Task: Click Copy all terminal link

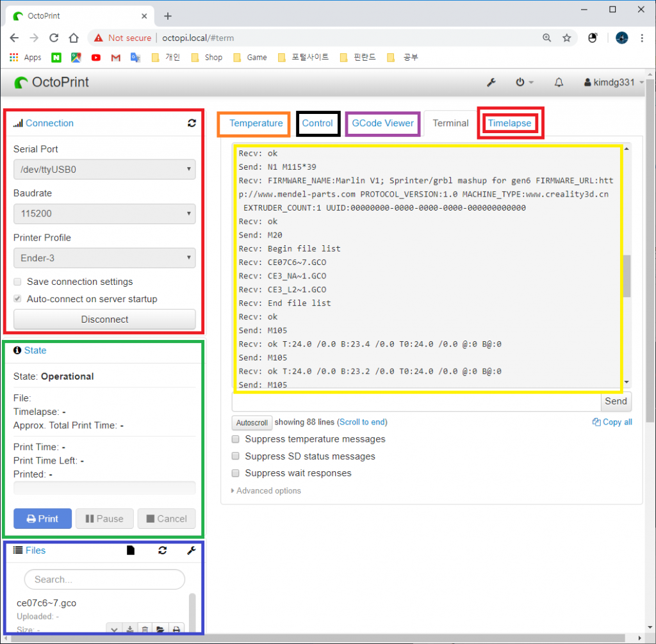Action: click(612, 423)
